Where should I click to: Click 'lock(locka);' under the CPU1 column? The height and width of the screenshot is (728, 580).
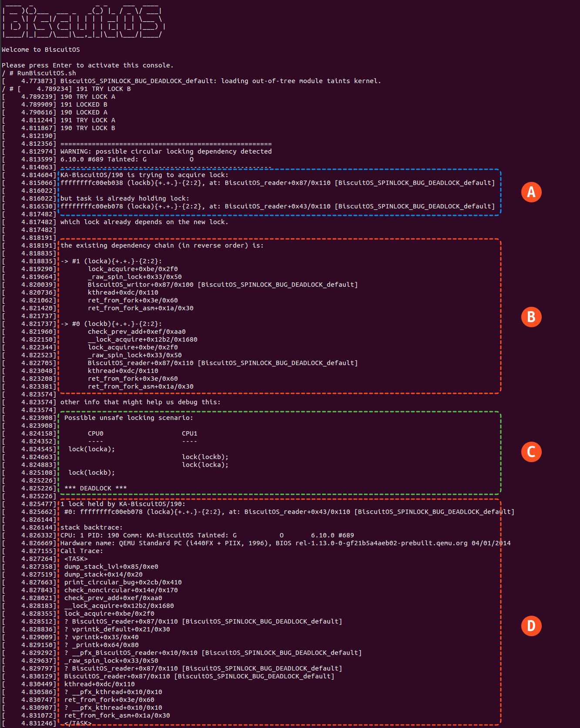click(x=205, y=465)
